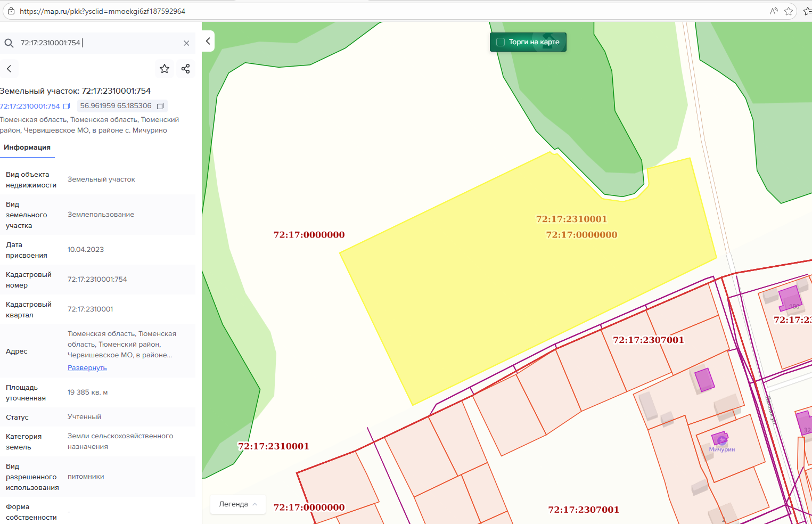Go back using the left arrow
This screenshot has width=812, height=524.
pyautogui.click(x=9, y=69)
